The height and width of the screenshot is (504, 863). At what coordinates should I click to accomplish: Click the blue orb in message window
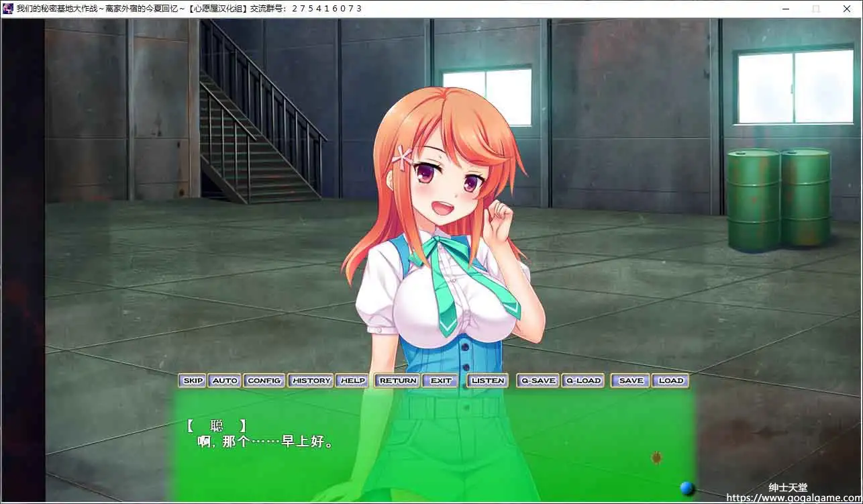click(x=686, y=488)
